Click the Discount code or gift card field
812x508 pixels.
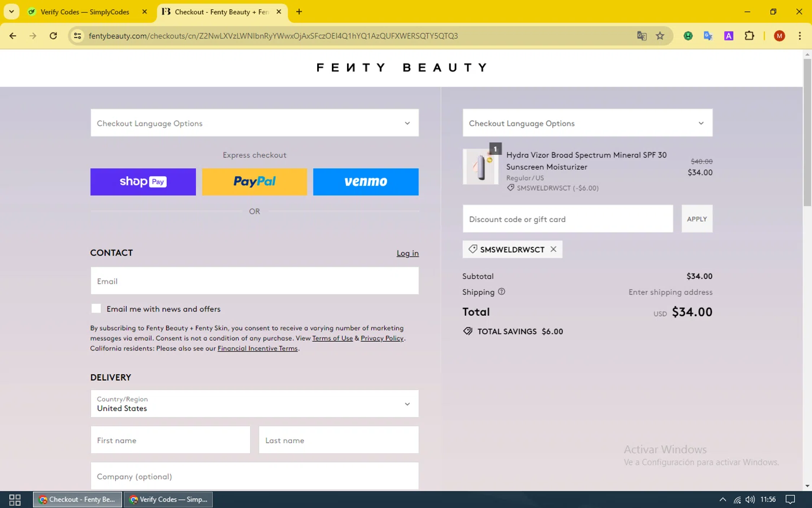click(x=568, y=219)
